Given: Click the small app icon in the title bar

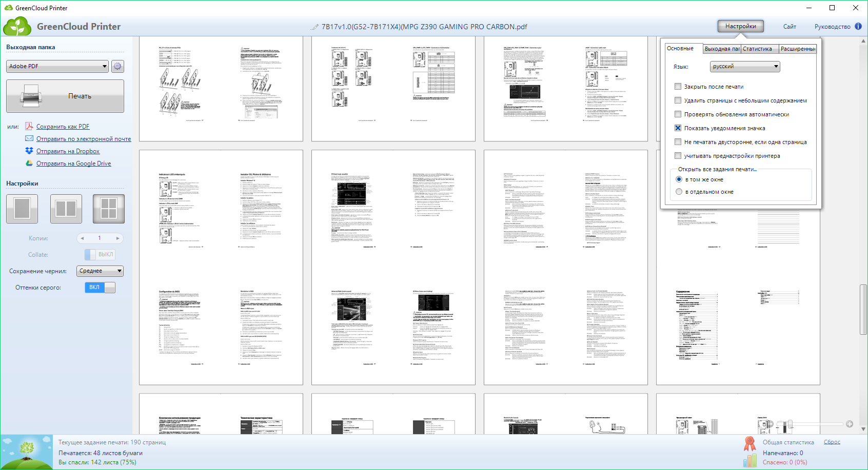Looking at the screenshot, I should pos(8,8).
